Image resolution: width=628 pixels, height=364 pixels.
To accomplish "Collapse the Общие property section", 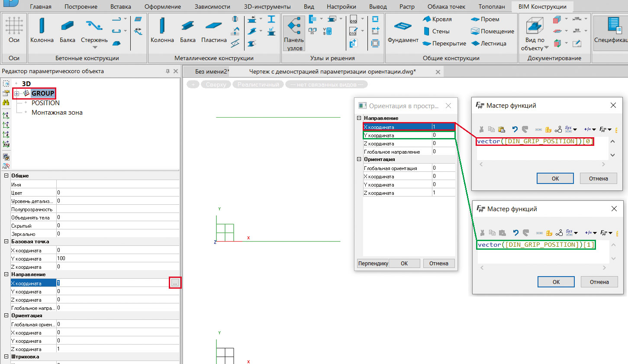I will pyautogui.click(x=6, y=176).
